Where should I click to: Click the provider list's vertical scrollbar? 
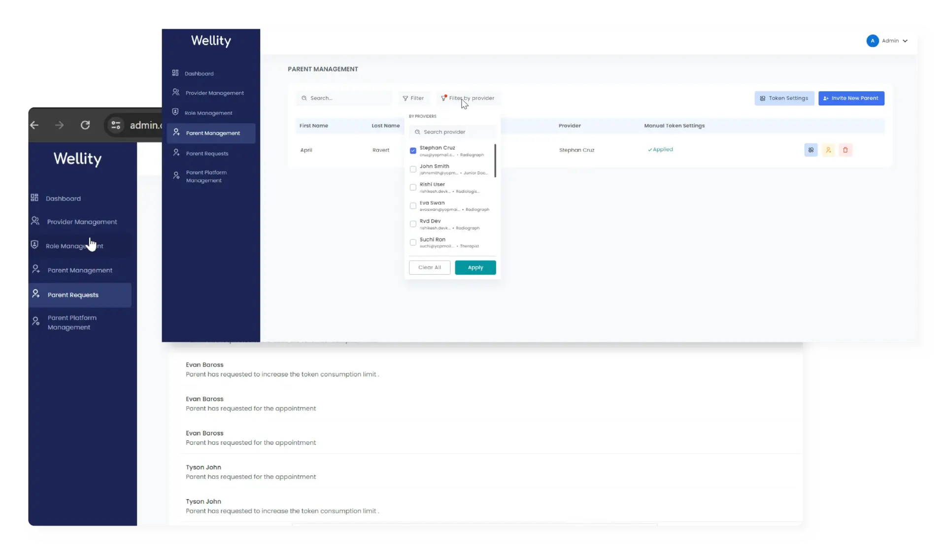coord(495,161)
